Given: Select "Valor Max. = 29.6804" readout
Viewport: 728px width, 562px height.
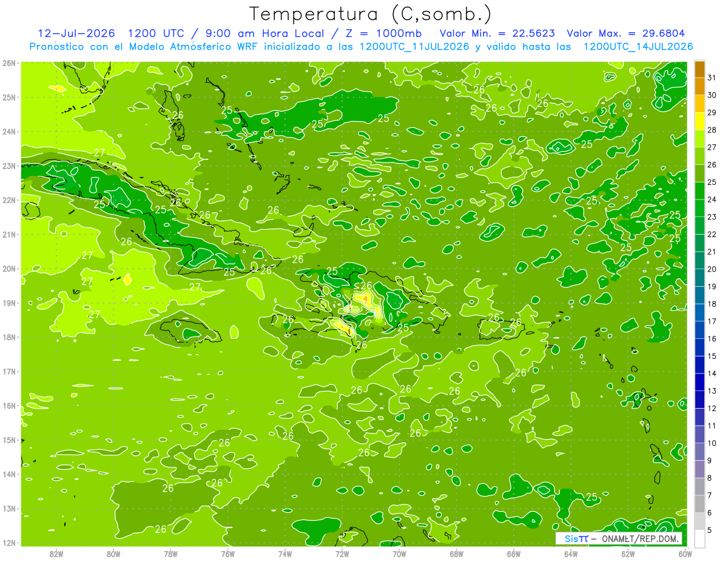Looking at the screenshot, I should 626,33.
